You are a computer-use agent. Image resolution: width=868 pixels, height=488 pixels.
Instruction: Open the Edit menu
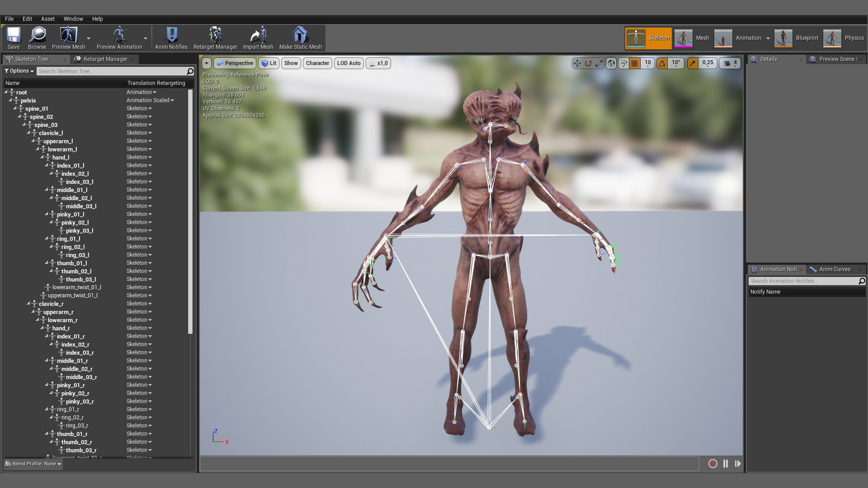pyautogui.click(x=27, y=19)
